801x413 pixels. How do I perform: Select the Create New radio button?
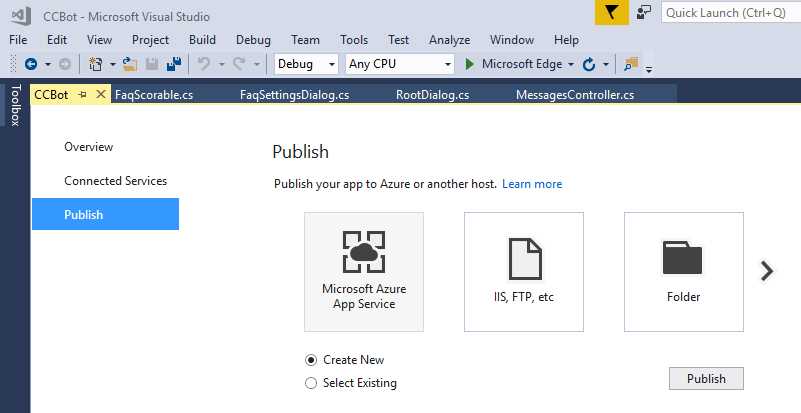point(311,360)
